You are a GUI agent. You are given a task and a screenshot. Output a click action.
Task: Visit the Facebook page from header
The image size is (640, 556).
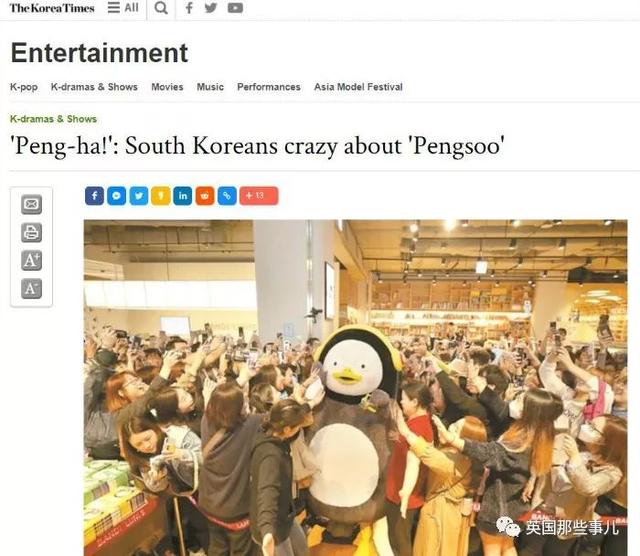189,8
